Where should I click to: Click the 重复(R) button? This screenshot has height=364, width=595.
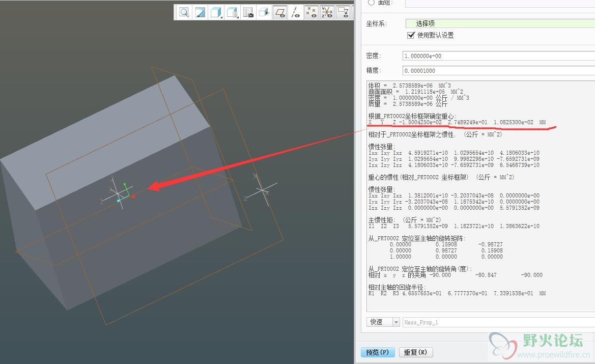coord(415,352)
